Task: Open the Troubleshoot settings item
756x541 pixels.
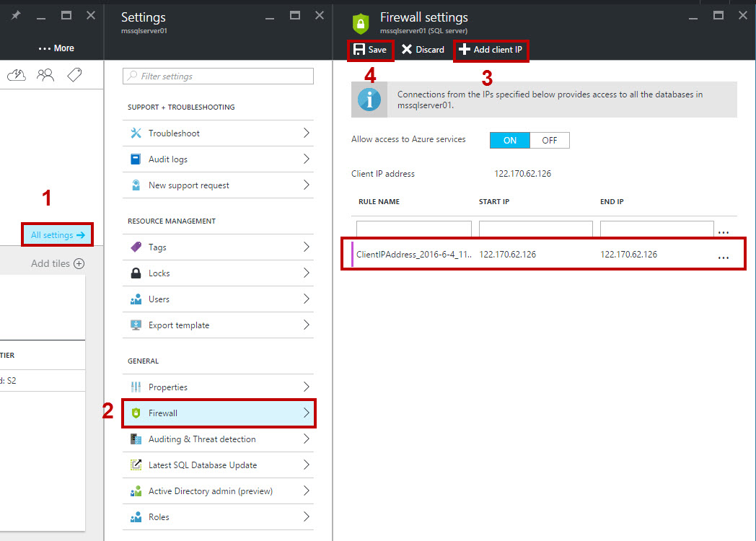Action: coord(218,133)
